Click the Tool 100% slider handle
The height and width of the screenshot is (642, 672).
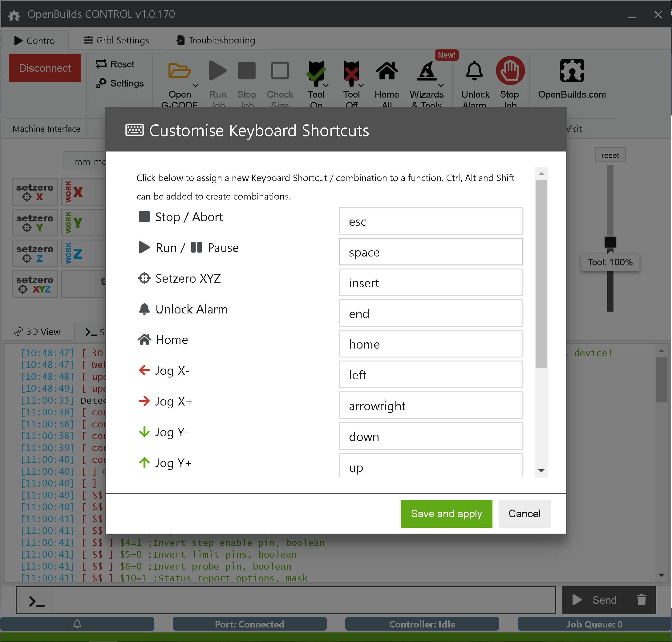tap(610, 242)
